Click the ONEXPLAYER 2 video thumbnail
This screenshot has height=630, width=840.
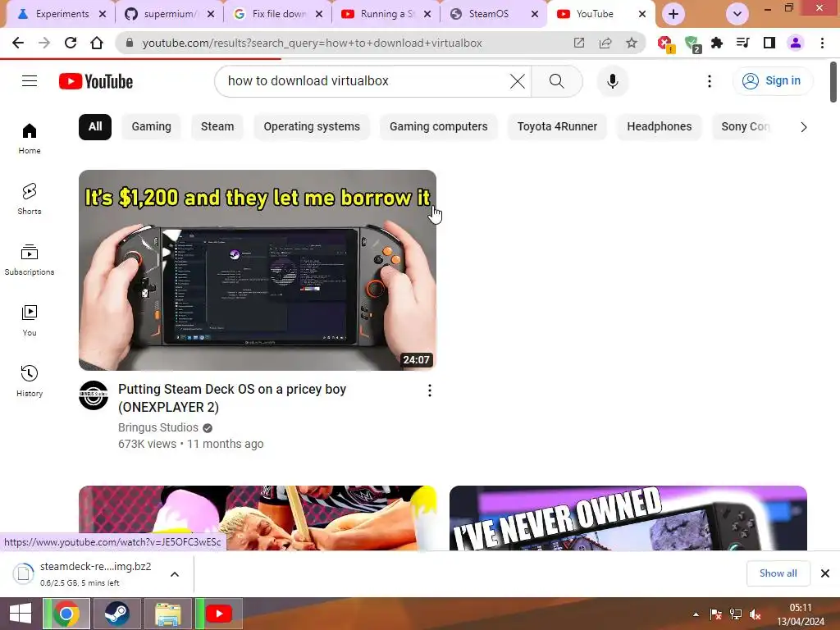(x=257, y=270)
